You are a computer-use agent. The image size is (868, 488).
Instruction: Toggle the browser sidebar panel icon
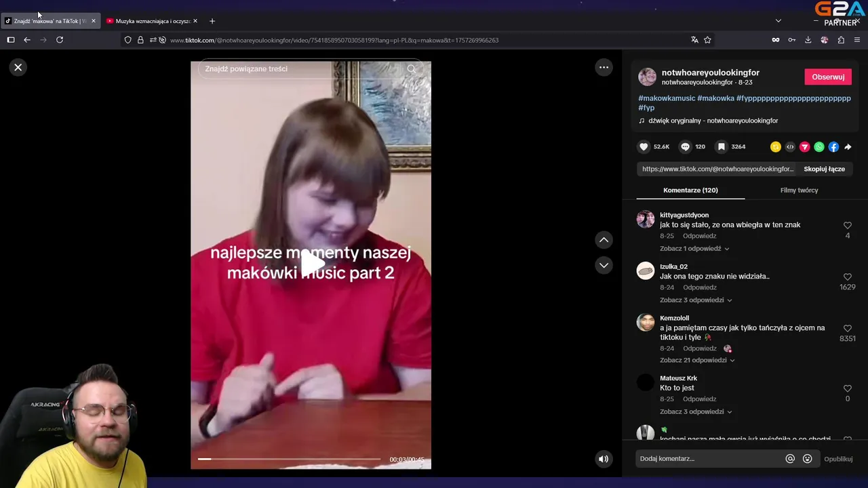point(11,40)
